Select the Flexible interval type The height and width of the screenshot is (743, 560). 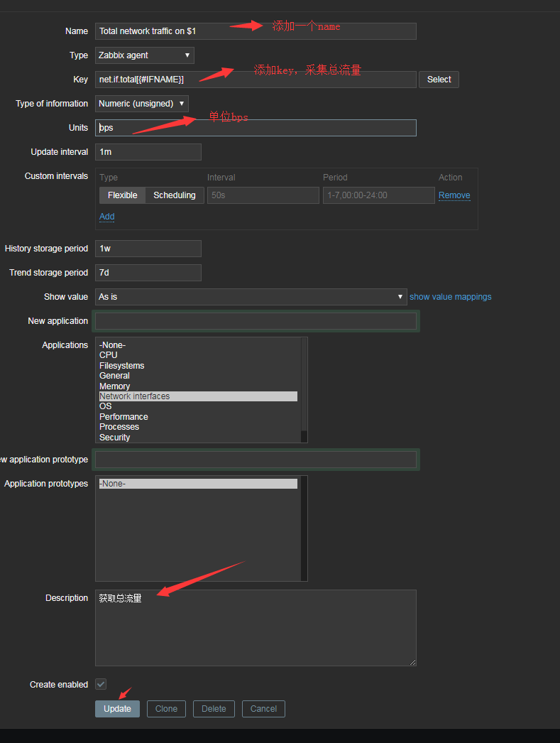tap(122, 195)
